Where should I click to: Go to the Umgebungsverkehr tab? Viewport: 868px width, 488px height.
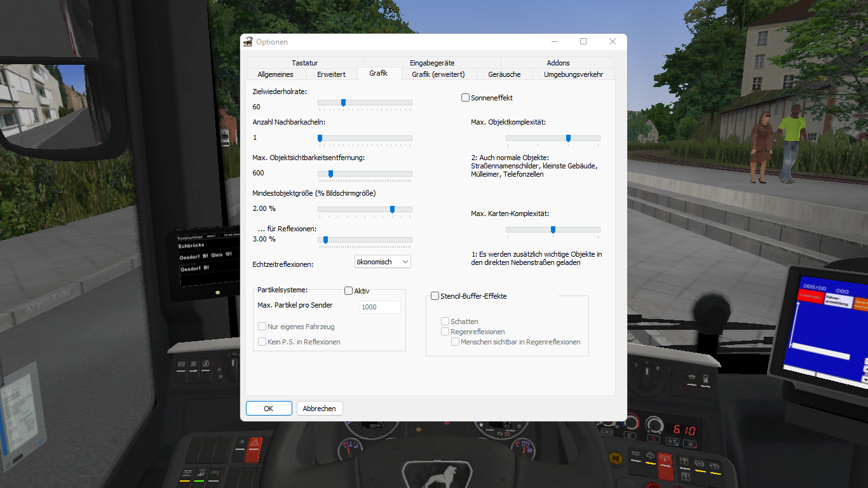[x=573, y=74]
